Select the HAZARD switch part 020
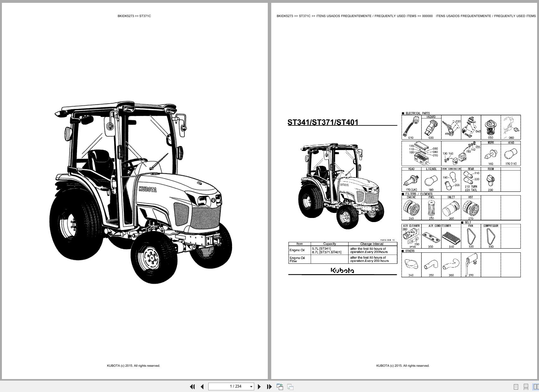The width and height of the screenshot is (539, 392). 431,127
